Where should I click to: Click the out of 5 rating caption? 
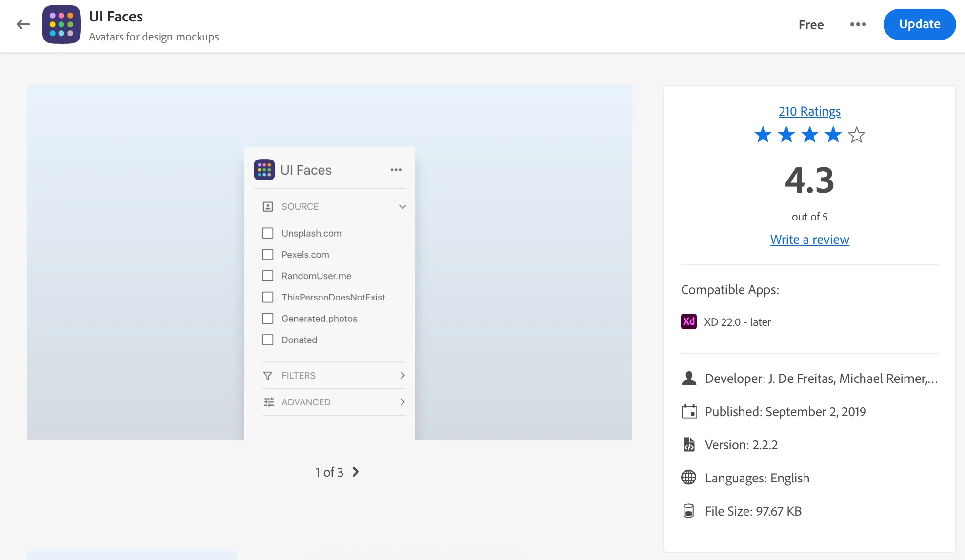810,217
